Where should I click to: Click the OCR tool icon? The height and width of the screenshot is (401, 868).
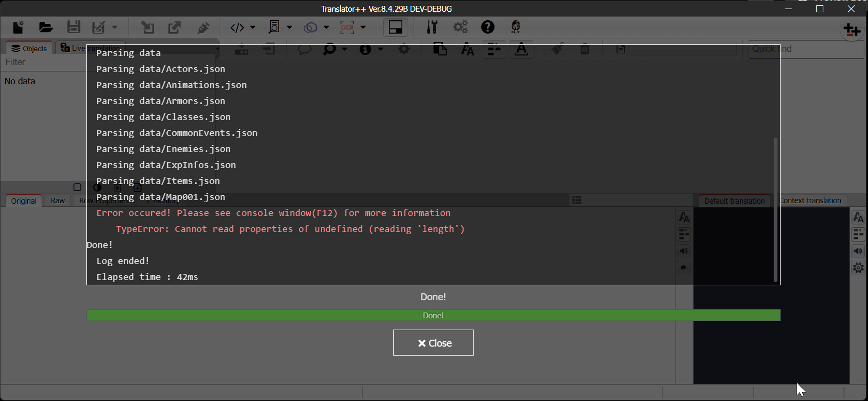(x=347, y=27)
